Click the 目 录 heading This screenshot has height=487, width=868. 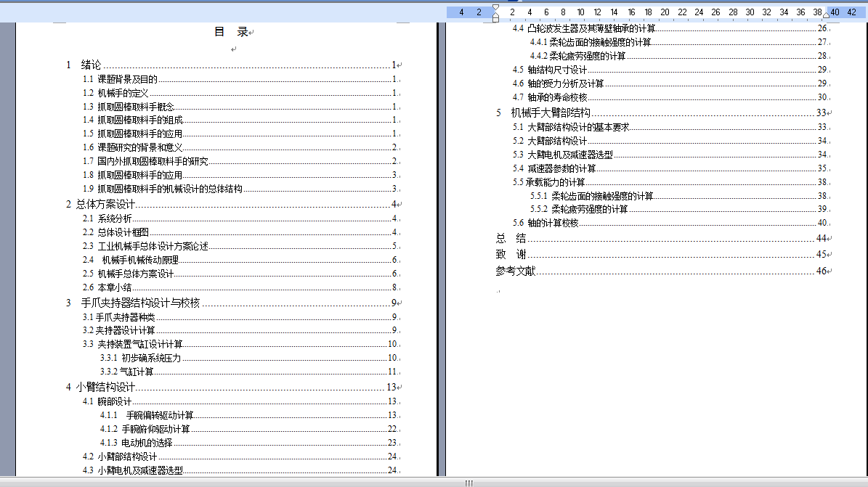(231, 32)
